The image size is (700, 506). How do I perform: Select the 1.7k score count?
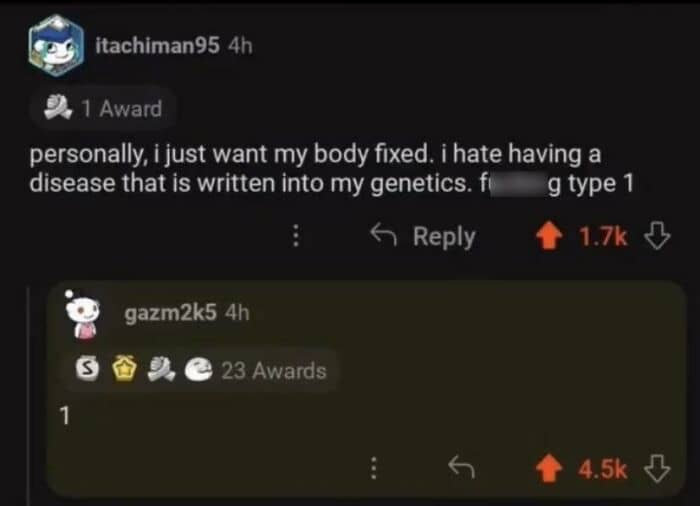tap(603, 236)
